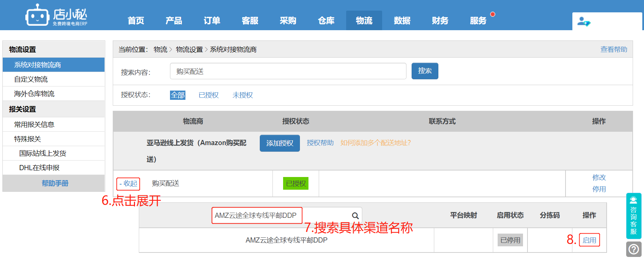644x259 pixels.
Task: Click 物流 in the breadcrumb
Action: point(160,49)
